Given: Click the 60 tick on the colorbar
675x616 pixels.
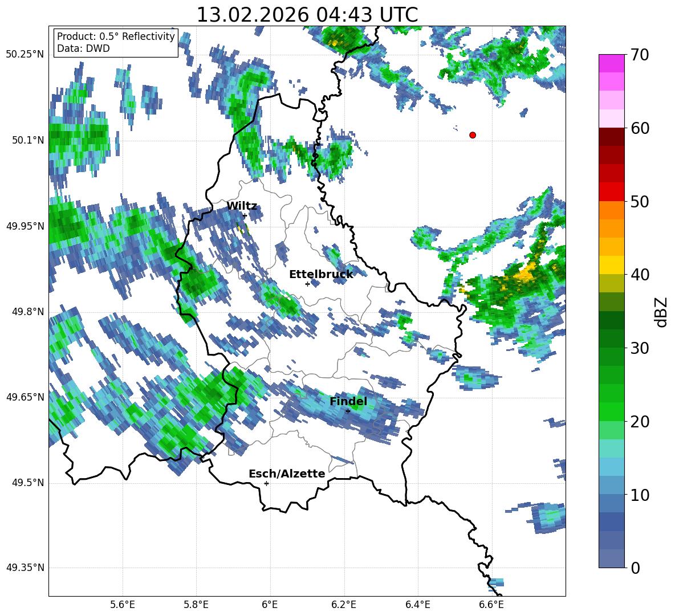Looking at the screenshot, I should [639, 128].
